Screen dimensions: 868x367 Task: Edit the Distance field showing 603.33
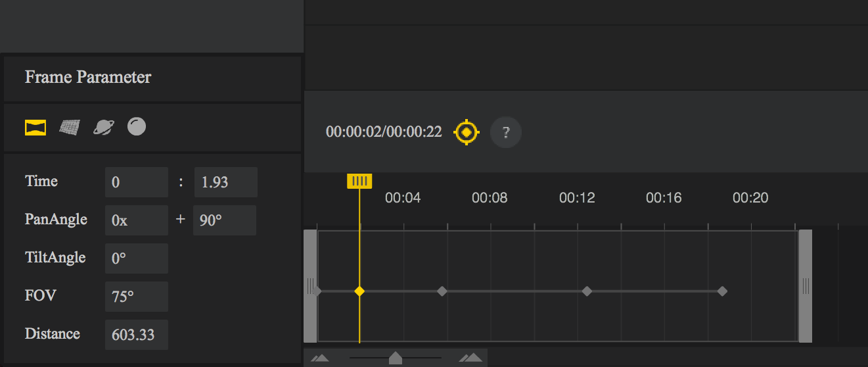(x=136, y=335)
